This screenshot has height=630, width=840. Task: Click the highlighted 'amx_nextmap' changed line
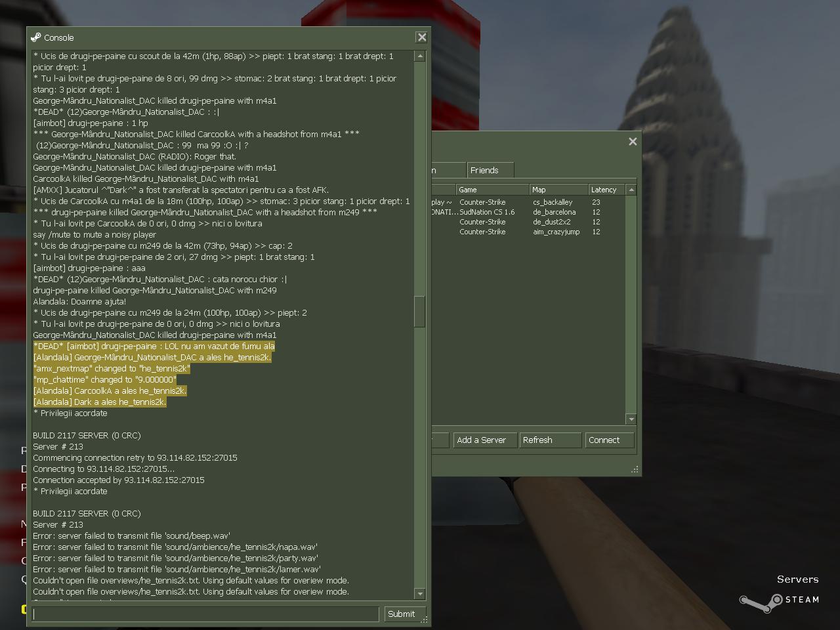click(x=112, y=369)
